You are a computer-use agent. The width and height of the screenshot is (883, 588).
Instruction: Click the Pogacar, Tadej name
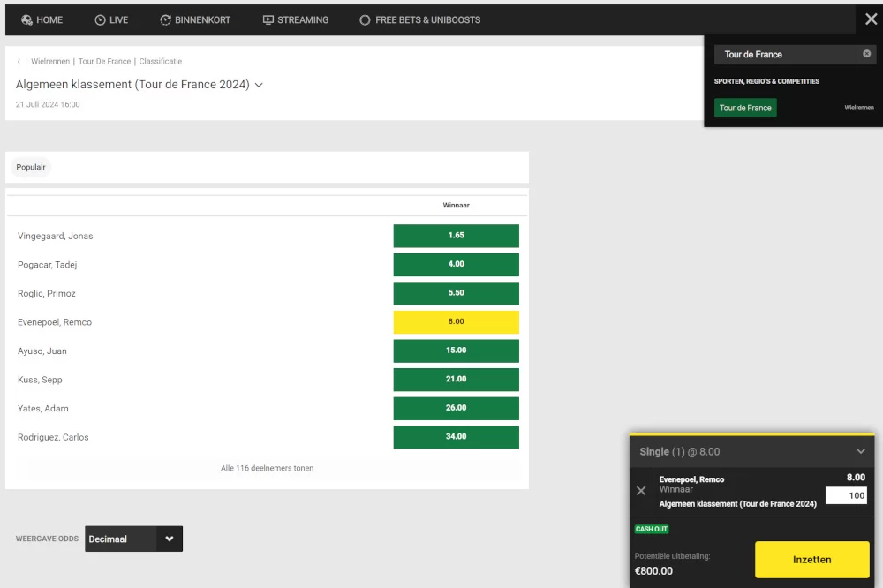[48, 265]
